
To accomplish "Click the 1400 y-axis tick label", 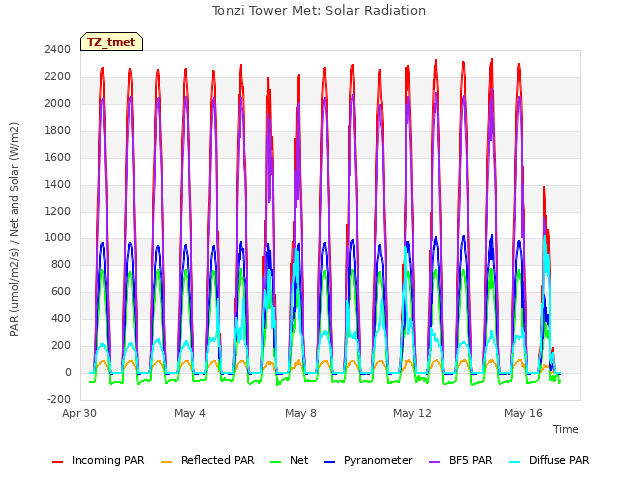I will click(x=58, y=184).
